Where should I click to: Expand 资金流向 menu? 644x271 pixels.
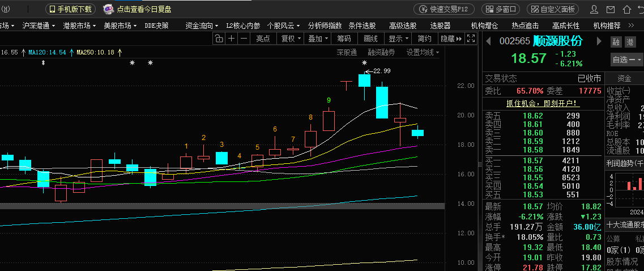pyautogui.click(x=202, y=26)
